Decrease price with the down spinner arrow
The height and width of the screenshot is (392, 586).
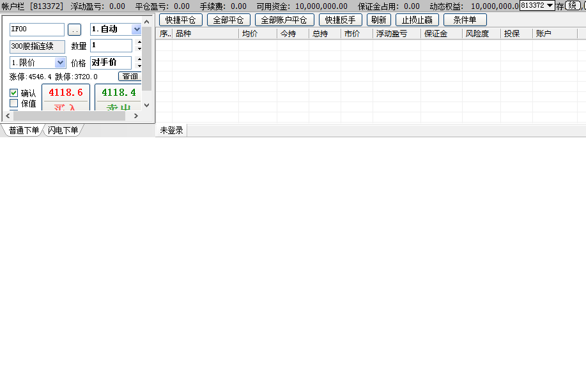point(139,66)
